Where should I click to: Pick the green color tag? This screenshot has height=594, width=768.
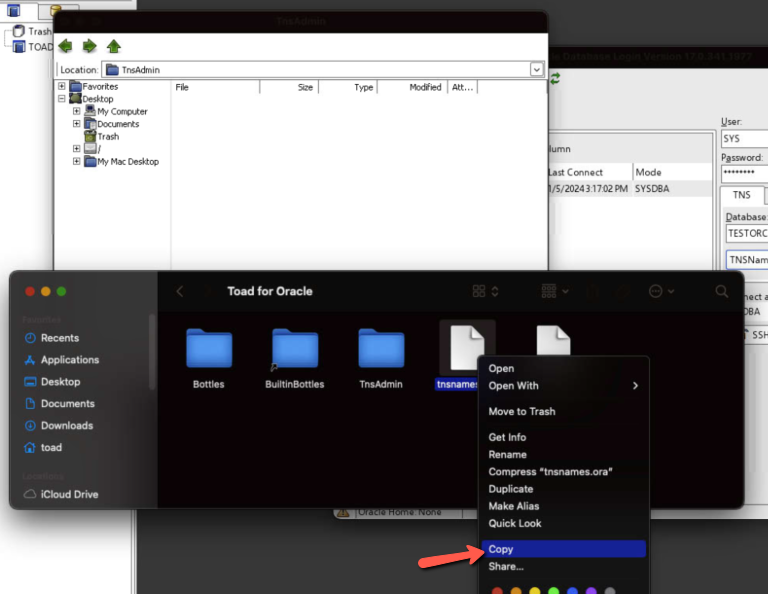(553, 591)
